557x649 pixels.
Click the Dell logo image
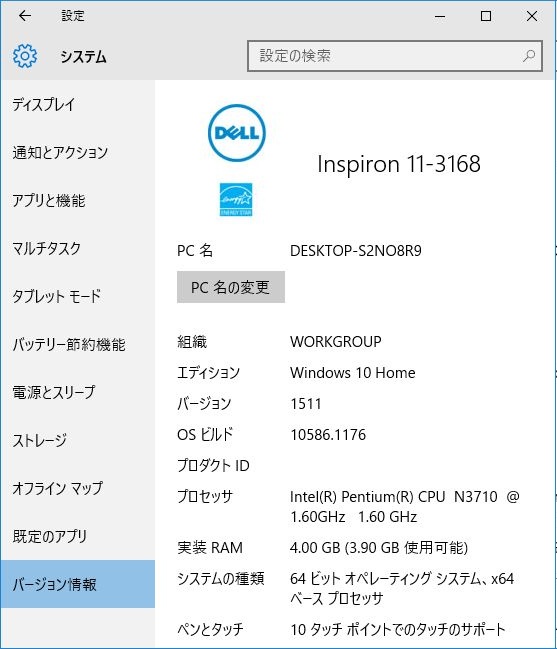point(237,133)
